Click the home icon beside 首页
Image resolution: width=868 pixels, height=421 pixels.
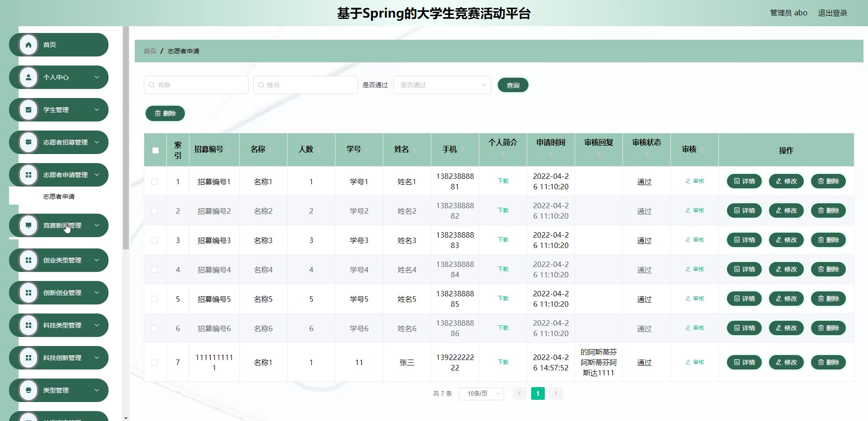pyautogui.click(x=28, y=45)
